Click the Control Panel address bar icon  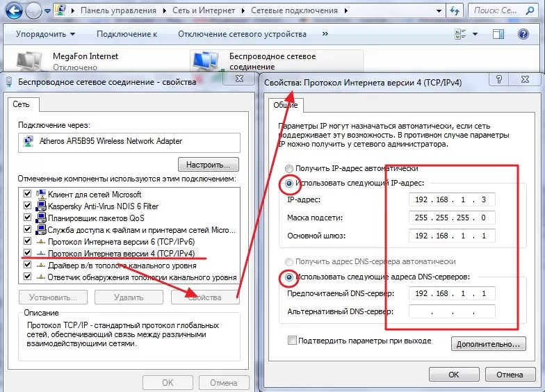(x=61, y=10)
